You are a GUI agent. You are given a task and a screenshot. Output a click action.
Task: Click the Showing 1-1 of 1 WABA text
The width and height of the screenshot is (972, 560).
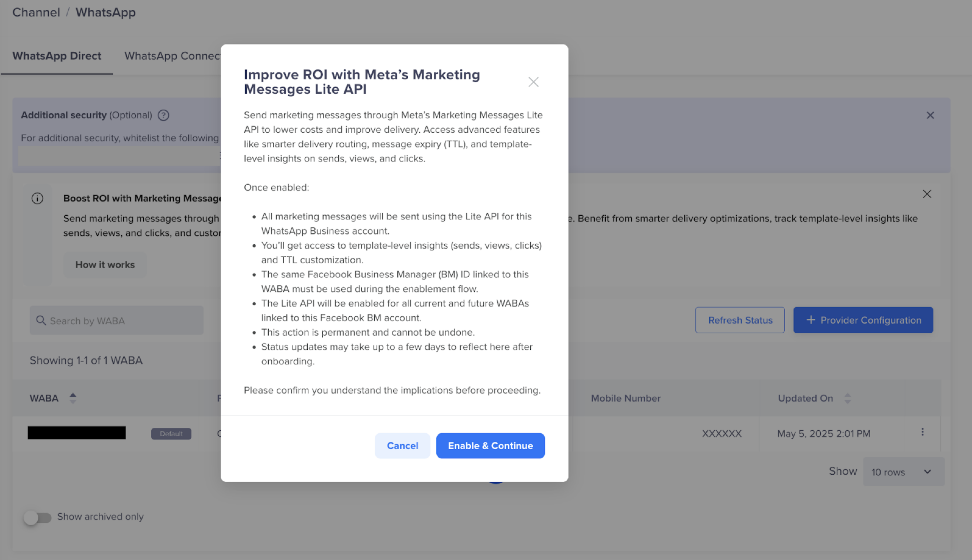tap(86, 360)
